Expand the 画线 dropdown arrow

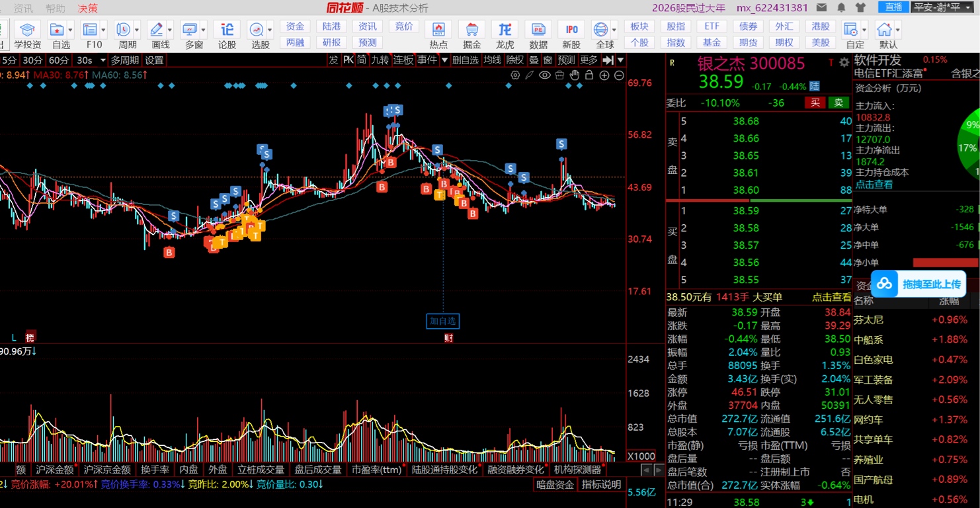click(x=170, y=30)
